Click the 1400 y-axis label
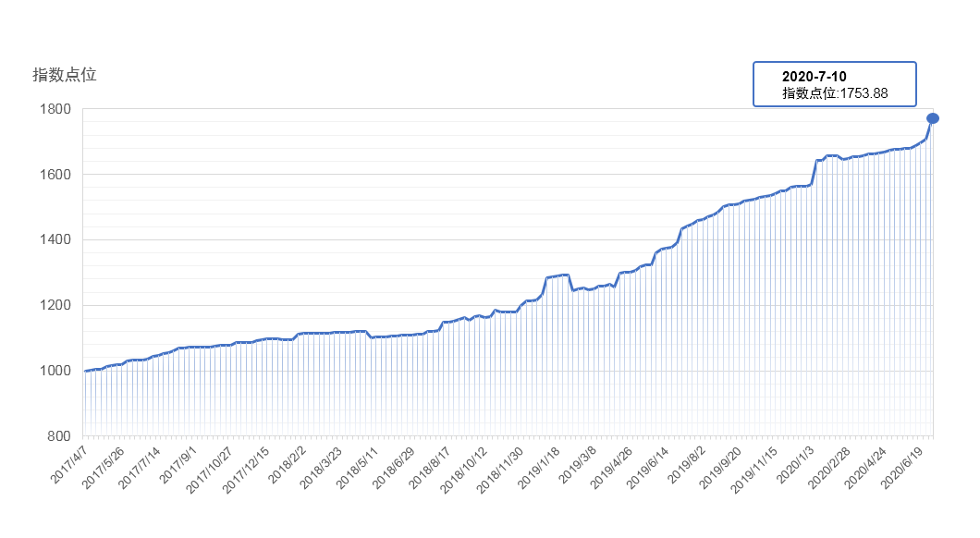 55,240
